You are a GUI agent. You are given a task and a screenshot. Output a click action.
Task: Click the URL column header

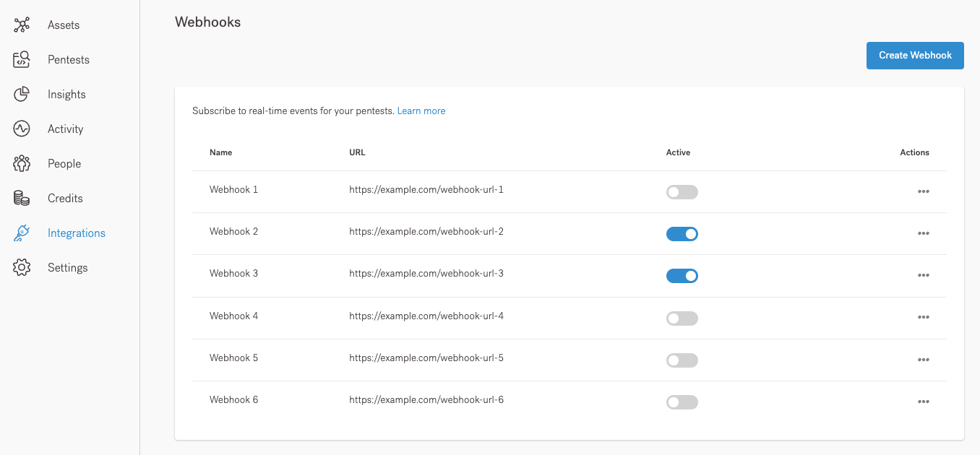(x=357, y=152)
